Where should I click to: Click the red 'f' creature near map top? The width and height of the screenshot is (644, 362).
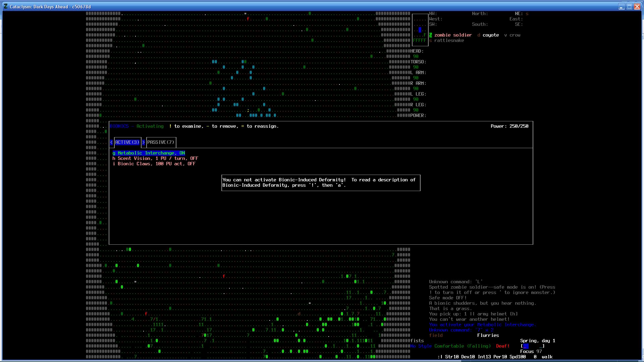[248, 19]
